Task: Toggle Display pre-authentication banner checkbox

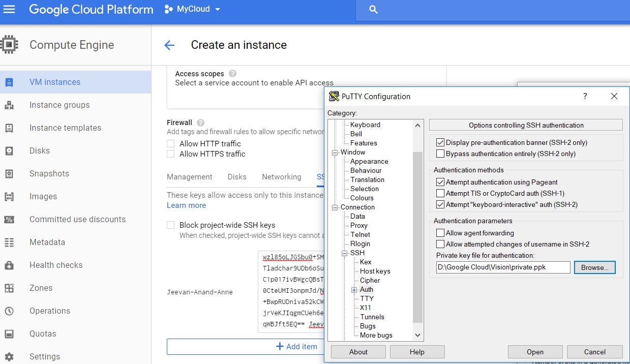Action: 440,142
